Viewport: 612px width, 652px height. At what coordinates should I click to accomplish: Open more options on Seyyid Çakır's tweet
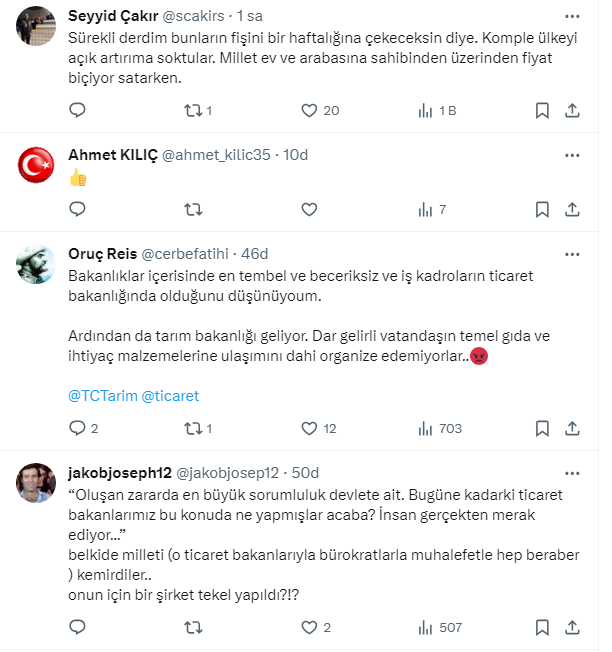(x=572, y=17)
